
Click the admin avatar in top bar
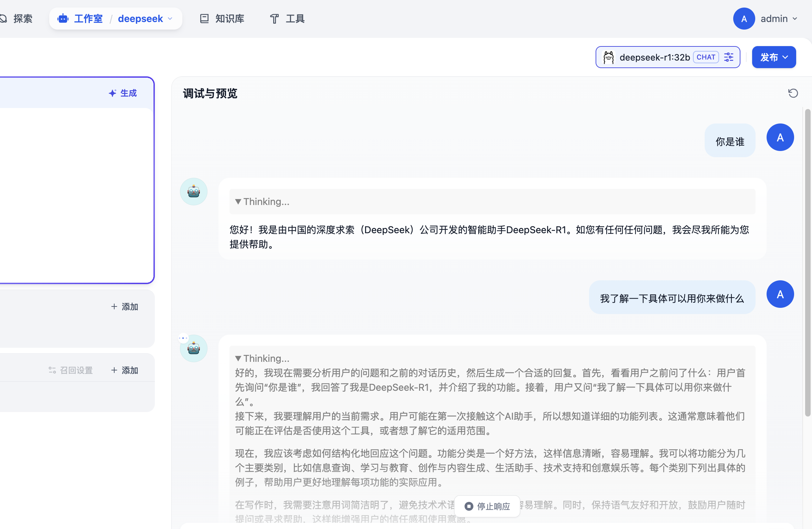pyautogui.click(x=744, y=19)
